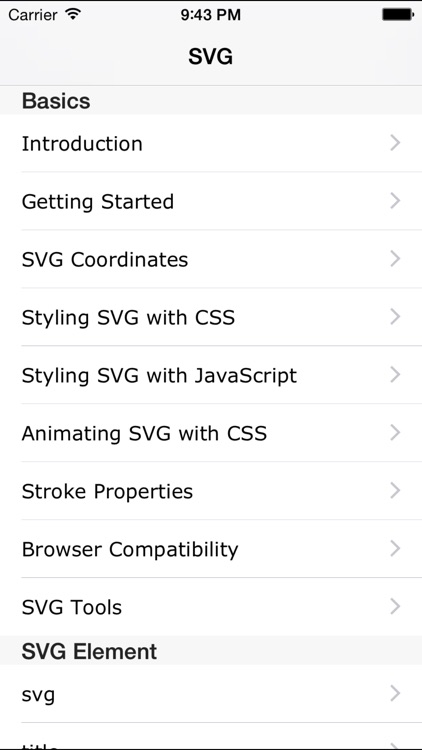Open the Introduction lesson
Viewport: 422px width, 750px height.
point(211,143)
